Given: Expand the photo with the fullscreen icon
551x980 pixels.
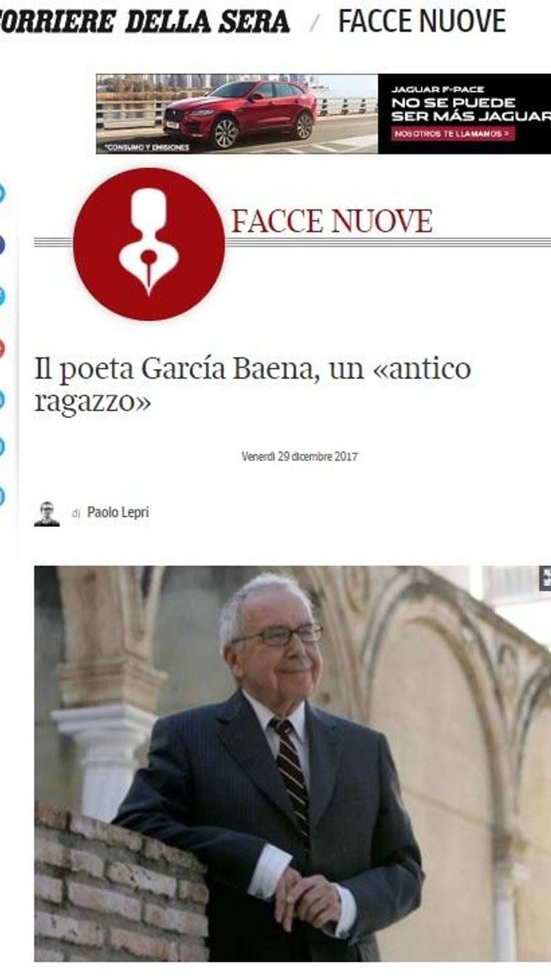Looking at the screenshot, I should 545,578.
